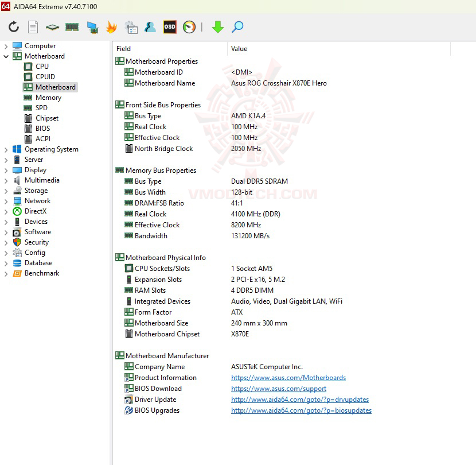The image size is (476, 465).
Task: Click the Database category icon
Action: (17, 263)
